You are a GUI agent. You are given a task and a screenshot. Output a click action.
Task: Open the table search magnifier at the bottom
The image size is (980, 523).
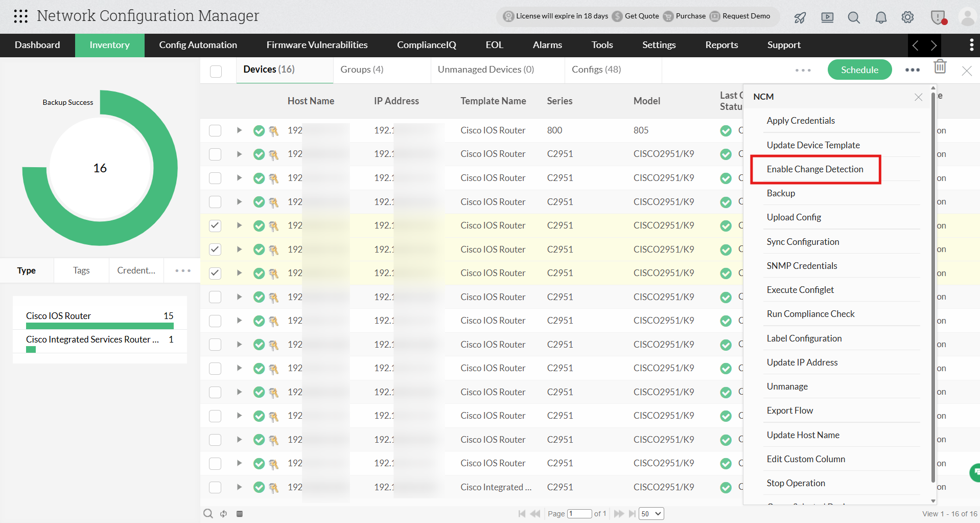(x=208, y=513)
